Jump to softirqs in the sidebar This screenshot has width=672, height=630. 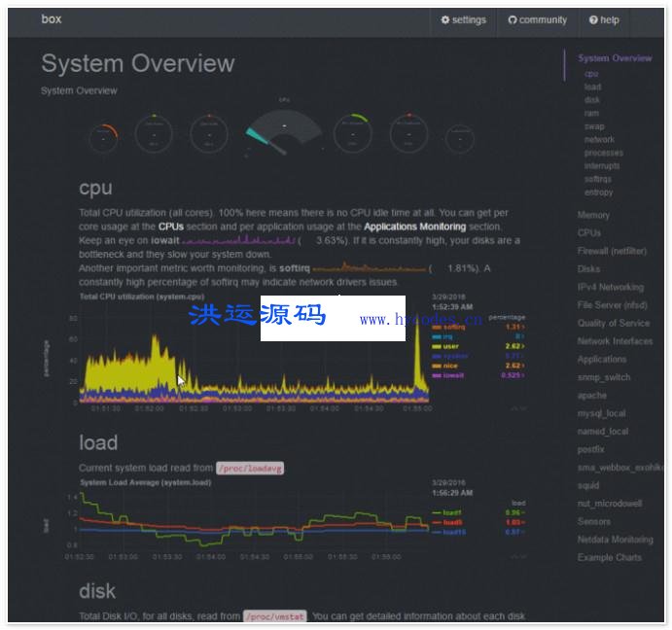[598, 179]
